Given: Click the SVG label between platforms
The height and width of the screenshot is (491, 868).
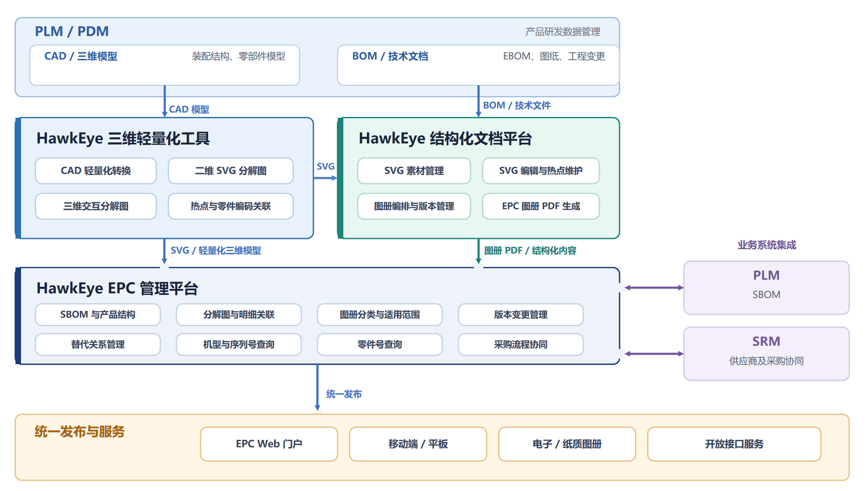Looking at the screenshot, I should click(x=326, y=166).
